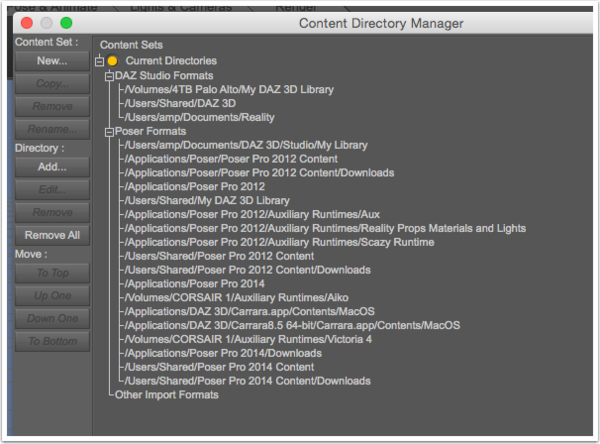Click the New... content set button
600x444 pixels.
point(52,61)
